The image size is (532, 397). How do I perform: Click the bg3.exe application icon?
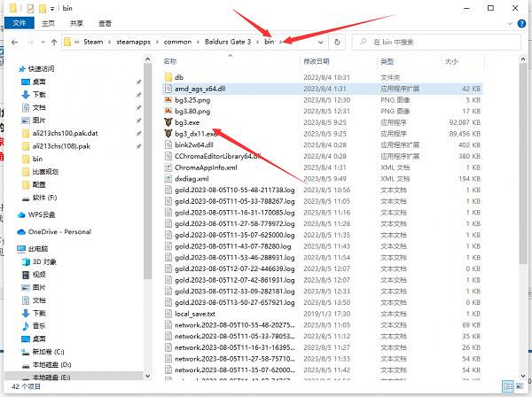pos(168,122)
